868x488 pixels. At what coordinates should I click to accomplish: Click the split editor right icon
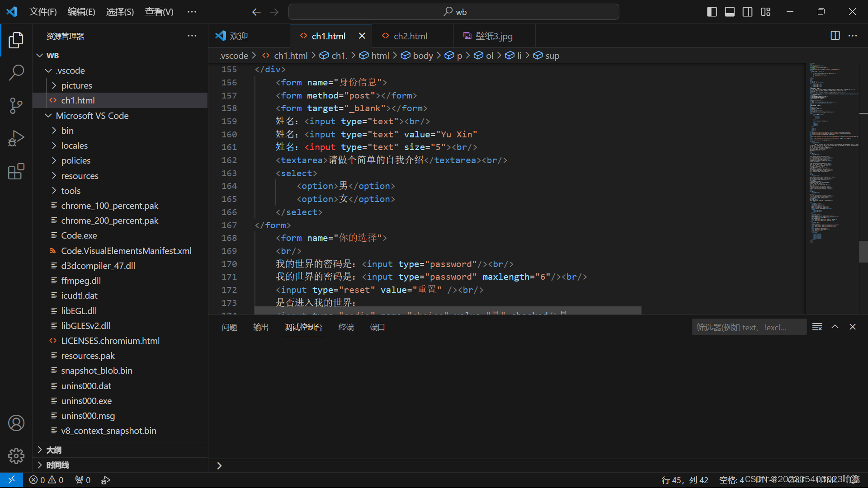click(x=835, y=36)
